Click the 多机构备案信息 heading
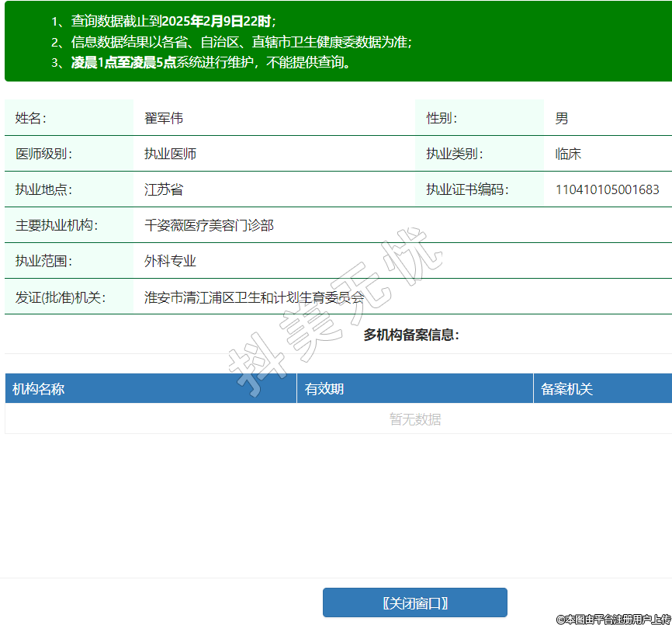 pyautogui.click(x=411, y=335)
